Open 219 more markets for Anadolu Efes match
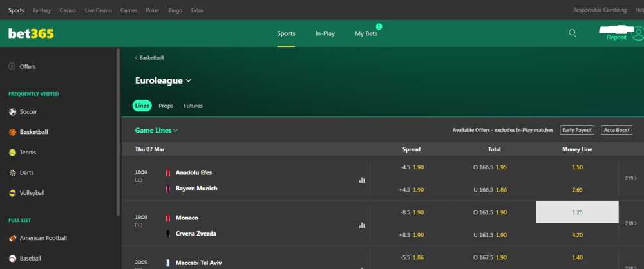The height and width of the screenshot is (269, 644). (x=631, y=178)
